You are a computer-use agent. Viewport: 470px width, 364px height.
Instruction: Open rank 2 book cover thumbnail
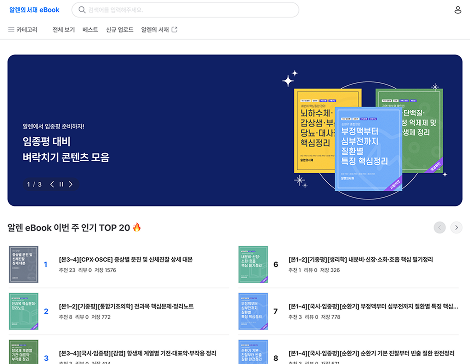point(23,311)
